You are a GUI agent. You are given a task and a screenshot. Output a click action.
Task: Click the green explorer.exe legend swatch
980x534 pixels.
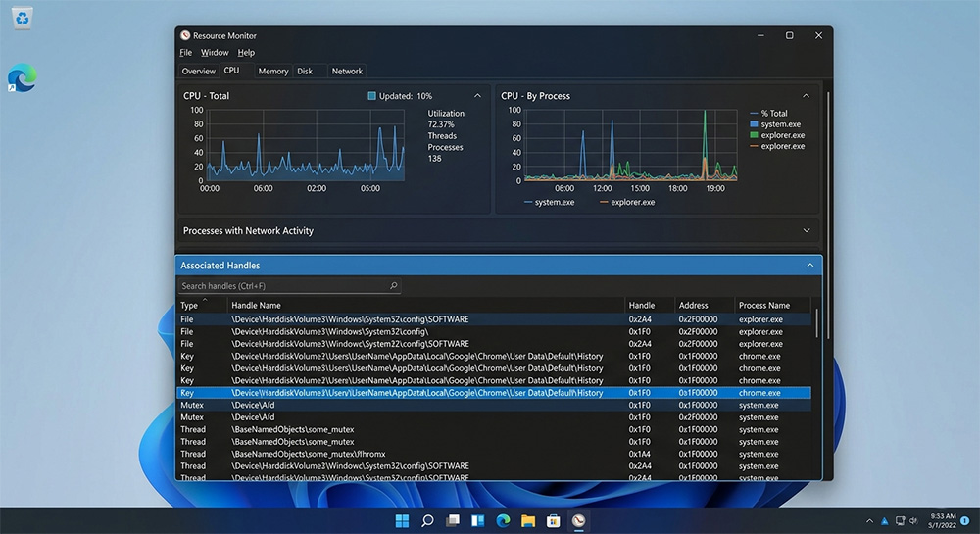point(754,135)
